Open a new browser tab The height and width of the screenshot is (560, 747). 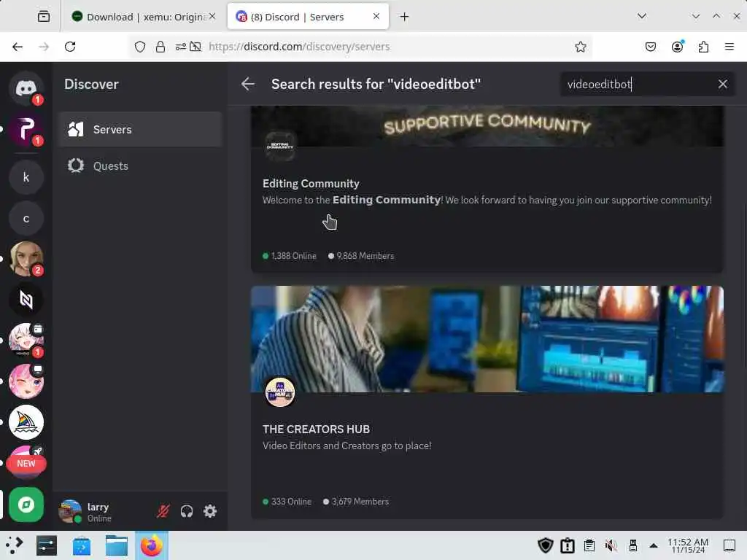[x=404, y=17]
